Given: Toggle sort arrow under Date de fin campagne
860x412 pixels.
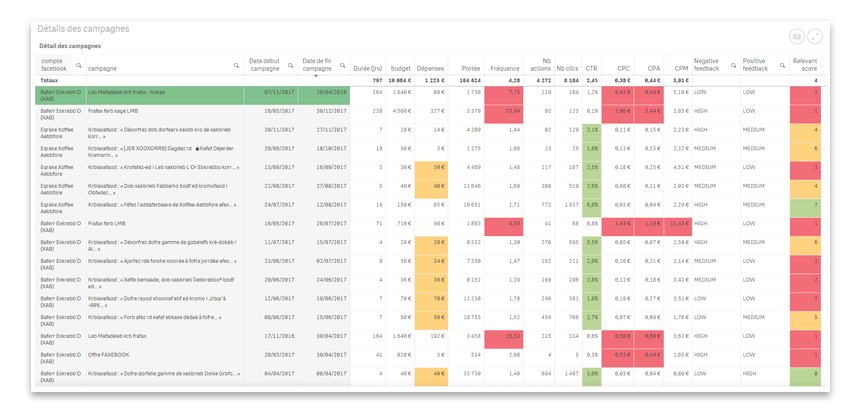Looking at the screenshot, I should point(316,76).
